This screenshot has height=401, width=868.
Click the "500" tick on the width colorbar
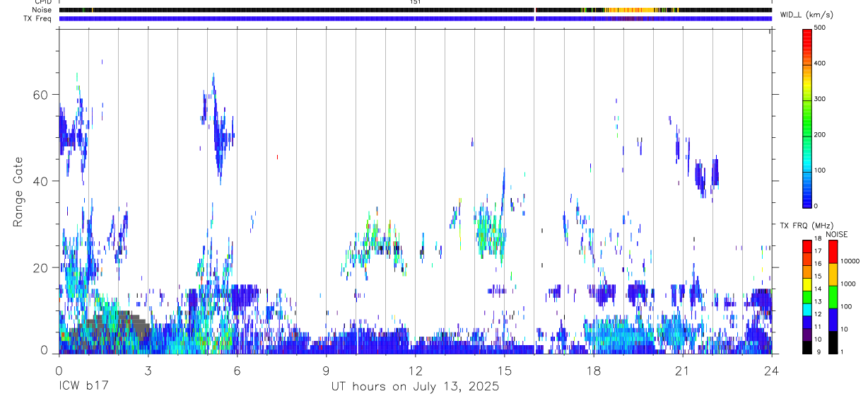[x=820, y=28]
